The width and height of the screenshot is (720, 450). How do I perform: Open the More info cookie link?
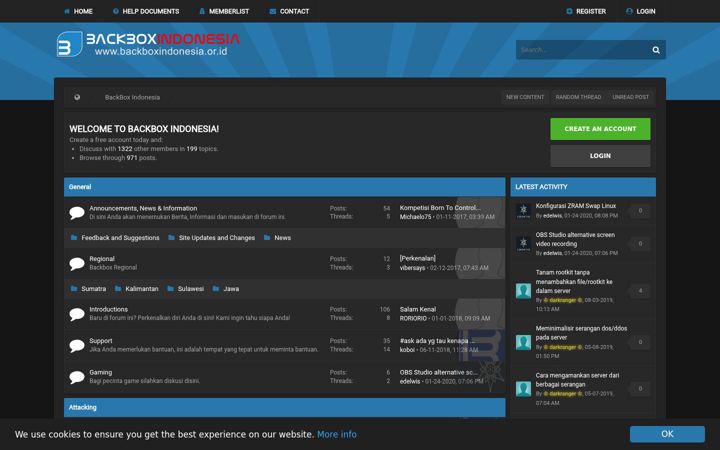(337, 434)
